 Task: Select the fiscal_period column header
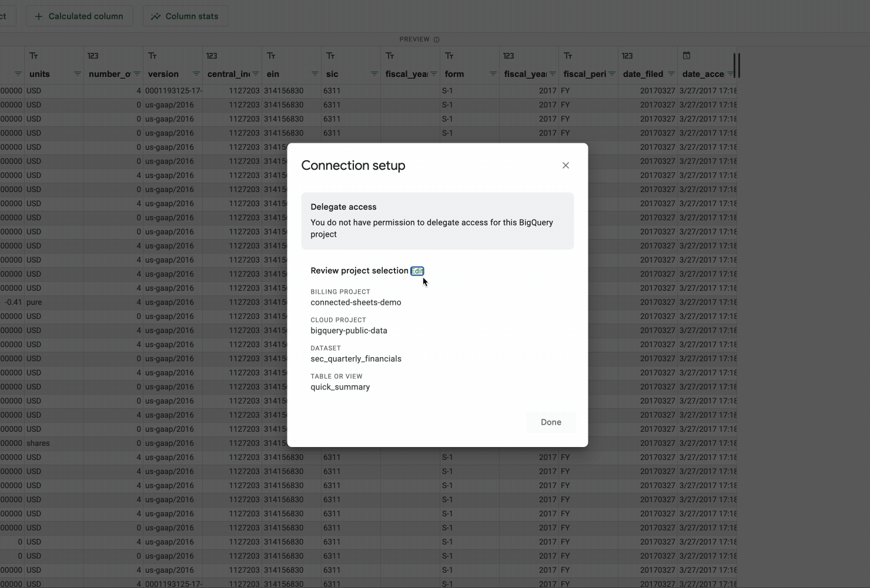(584, 74)
